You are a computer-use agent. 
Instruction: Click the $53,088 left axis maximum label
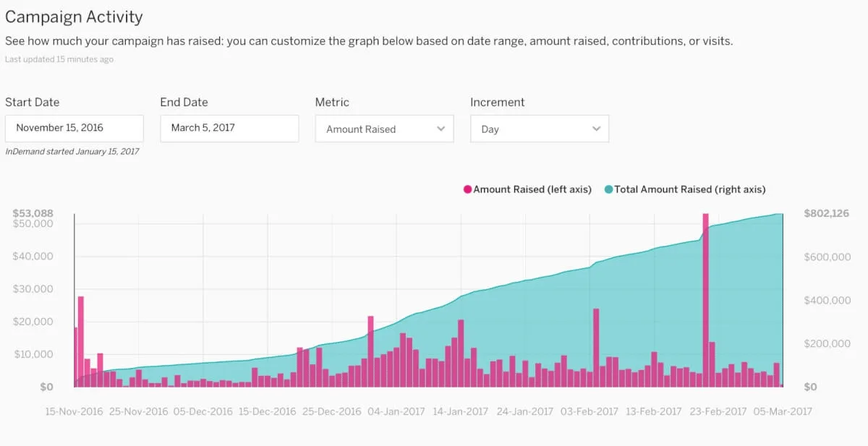33,213
